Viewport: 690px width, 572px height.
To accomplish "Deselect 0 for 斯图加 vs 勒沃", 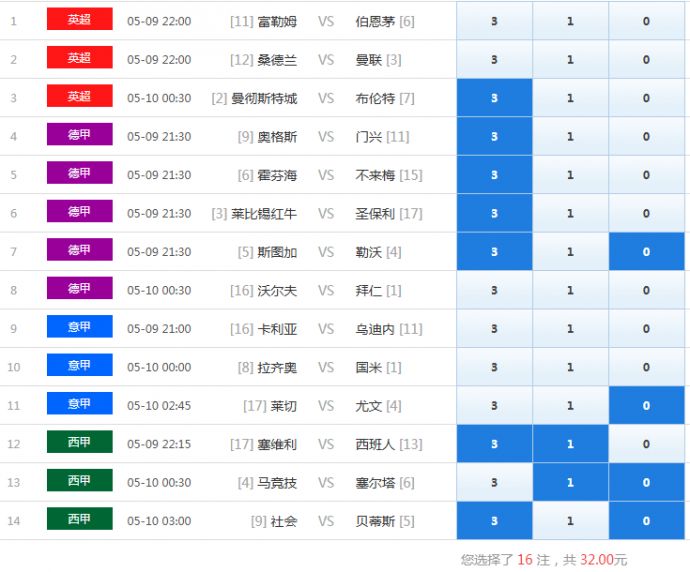I will (646, 252).
